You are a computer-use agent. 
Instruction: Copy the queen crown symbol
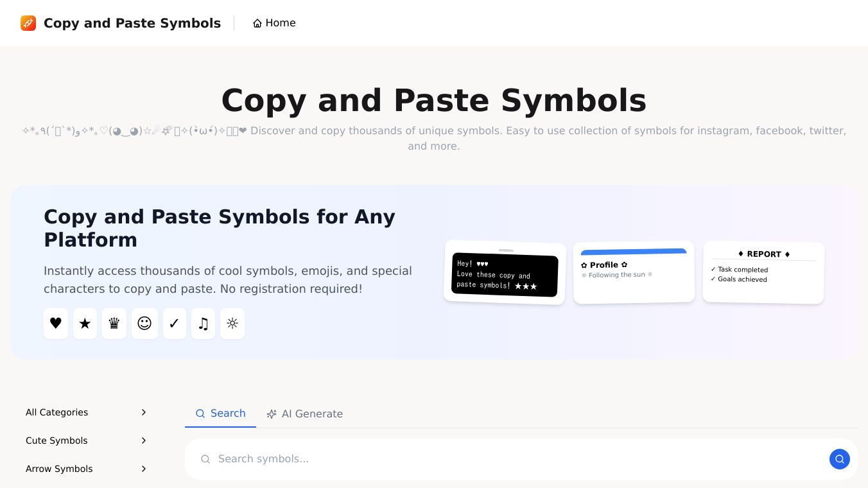click(114, 324)
